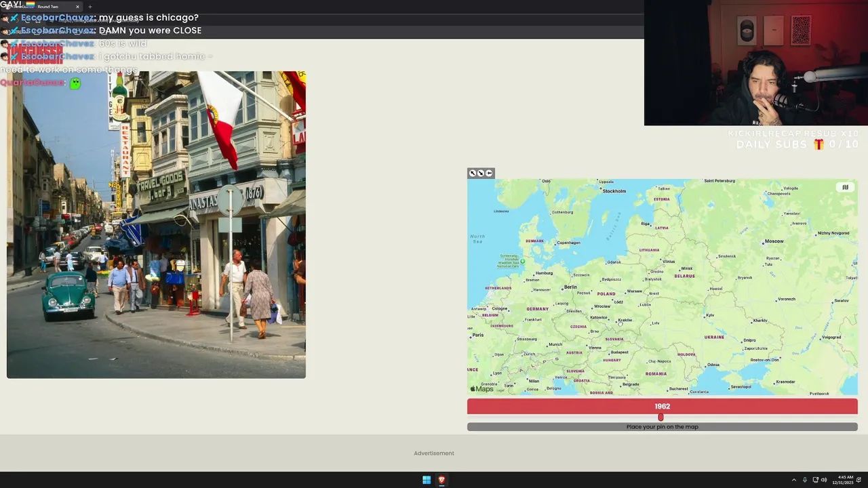
Task: Click Paris on the map
Action: [x=478, y=335]
